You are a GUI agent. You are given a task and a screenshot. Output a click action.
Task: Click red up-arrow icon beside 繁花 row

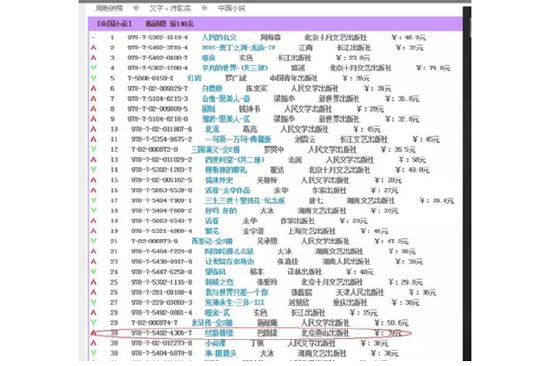[x=94, y=231]
